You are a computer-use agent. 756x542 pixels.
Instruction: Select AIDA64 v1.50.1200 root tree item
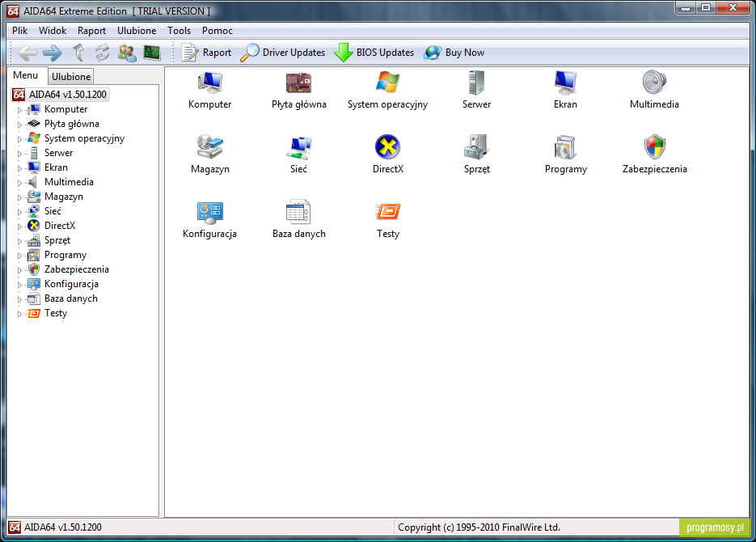pyautogui.click(x=61, y=95)
